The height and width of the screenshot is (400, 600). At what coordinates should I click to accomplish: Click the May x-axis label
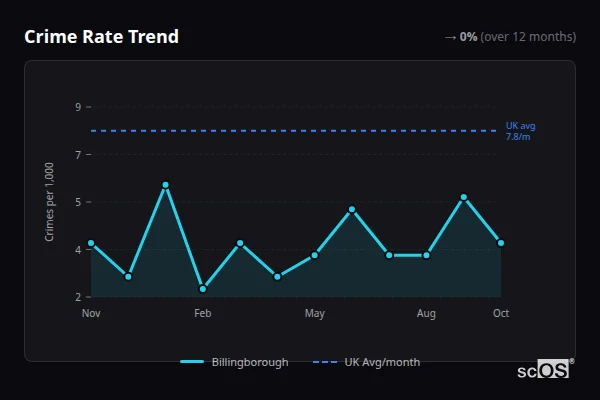315,314
